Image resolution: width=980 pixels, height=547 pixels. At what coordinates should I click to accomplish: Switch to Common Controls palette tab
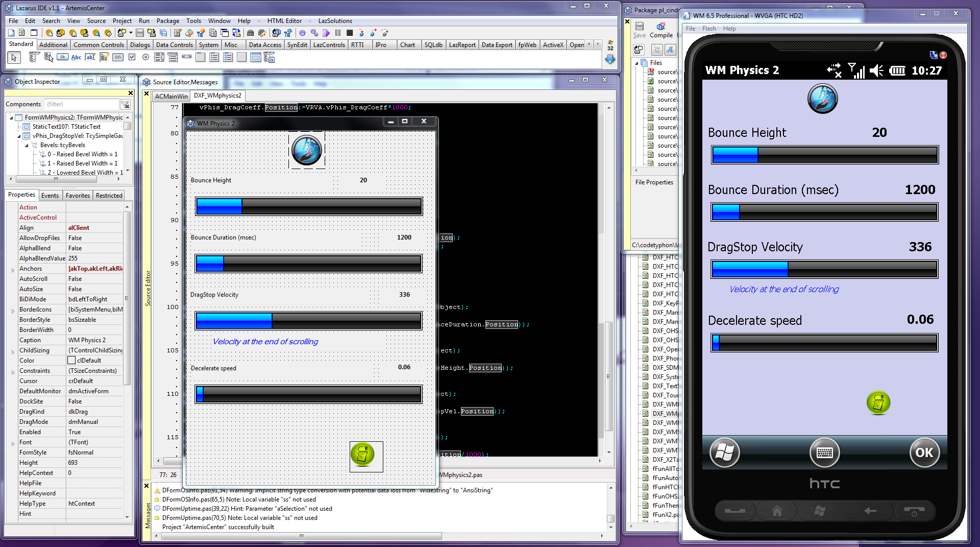pos(99,45)
